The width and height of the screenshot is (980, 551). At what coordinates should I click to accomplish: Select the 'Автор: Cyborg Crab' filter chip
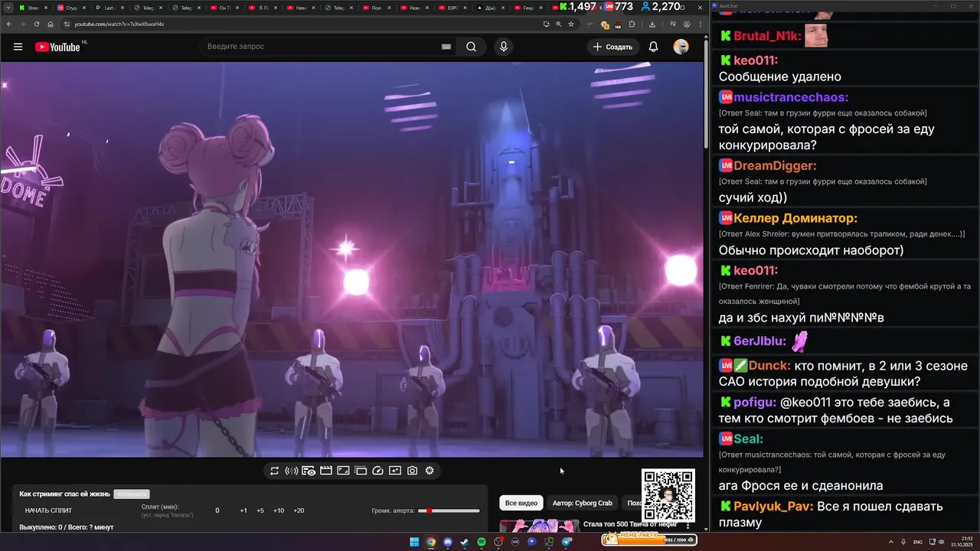583,503
